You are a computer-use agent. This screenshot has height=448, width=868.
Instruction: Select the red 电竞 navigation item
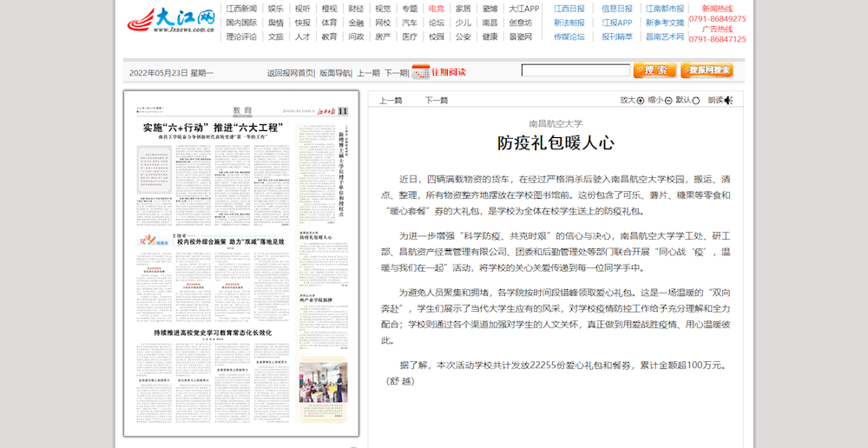tap(437, 9)
